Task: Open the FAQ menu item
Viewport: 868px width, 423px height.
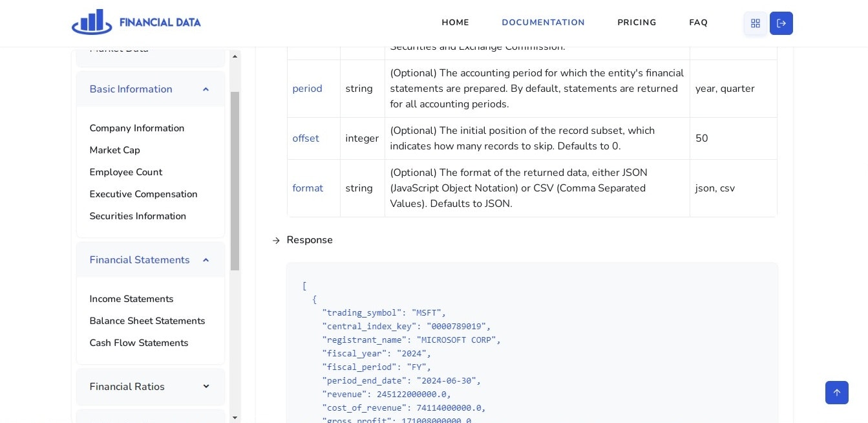Action: point(699,23)
